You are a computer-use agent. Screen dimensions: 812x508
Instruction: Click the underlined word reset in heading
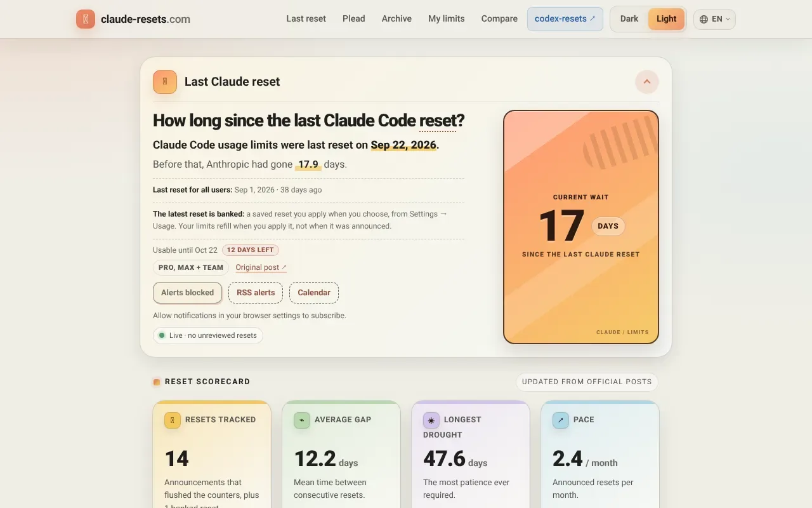coord(438,121)
